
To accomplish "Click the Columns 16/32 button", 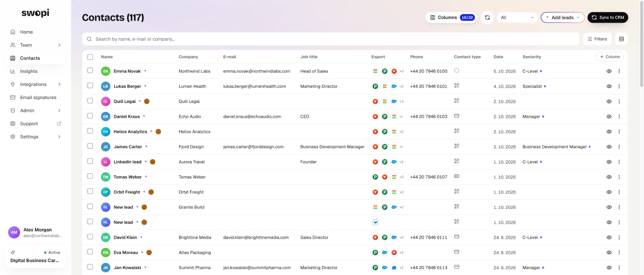I will coord(451,18).
